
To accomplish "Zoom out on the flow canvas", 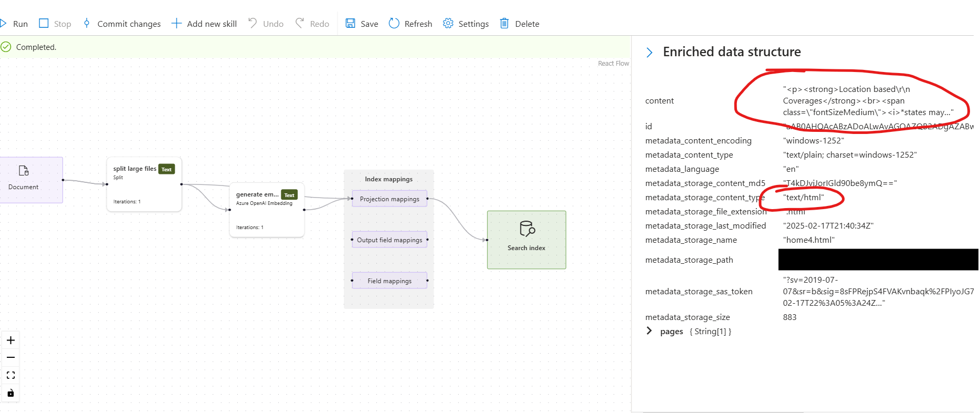I will (10, 357).
